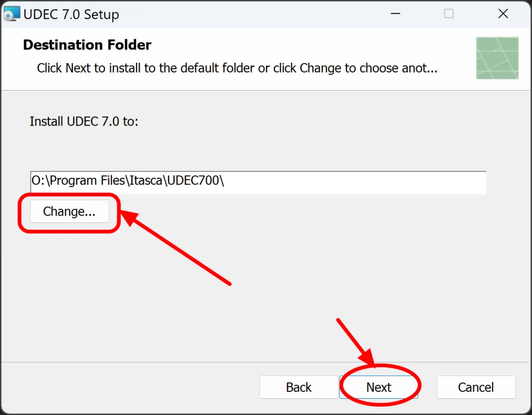Image resolution: width=532 pixels, height=415 pixels.
Task: Click the 'Install UDEC 7.0 to:' label
Action: coord(84,122)
